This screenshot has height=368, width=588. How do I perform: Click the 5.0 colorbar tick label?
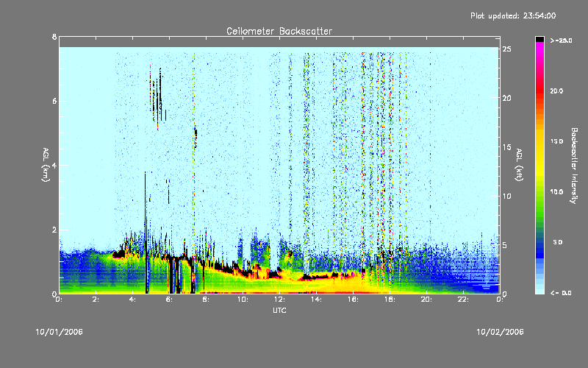558,242
